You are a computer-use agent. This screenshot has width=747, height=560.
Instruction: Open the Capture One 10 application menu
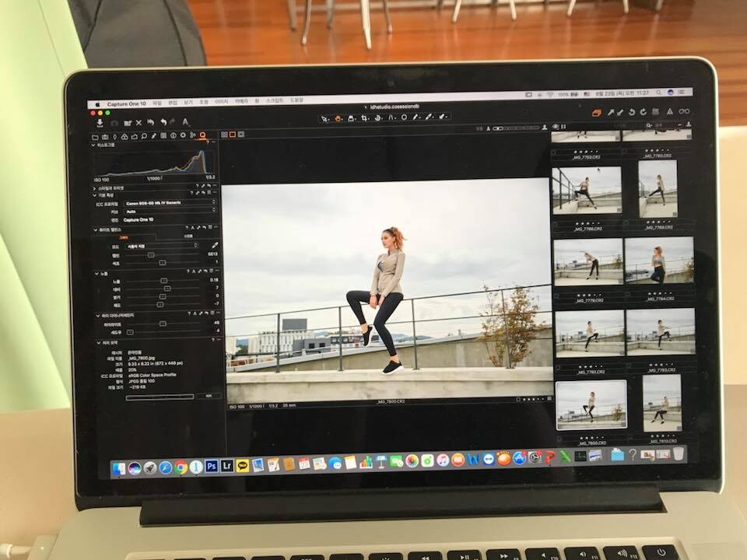126,103
